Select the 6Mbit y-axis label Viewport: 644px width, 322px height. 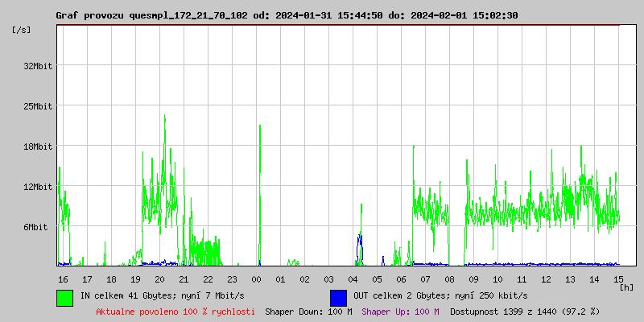[x=35, y=227]
